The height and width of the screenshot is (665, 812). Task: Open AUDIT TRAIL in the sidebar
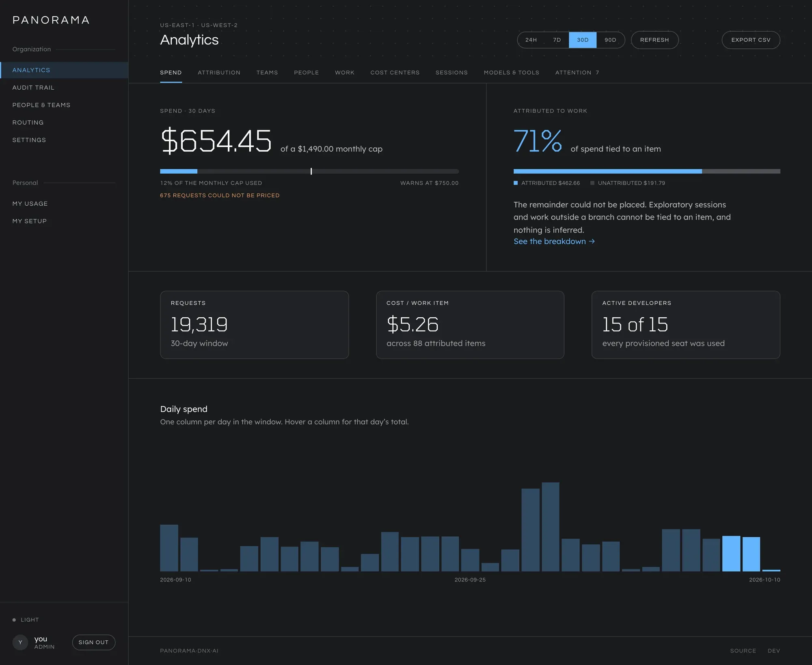pyautogui.click(x=64, y=88)
